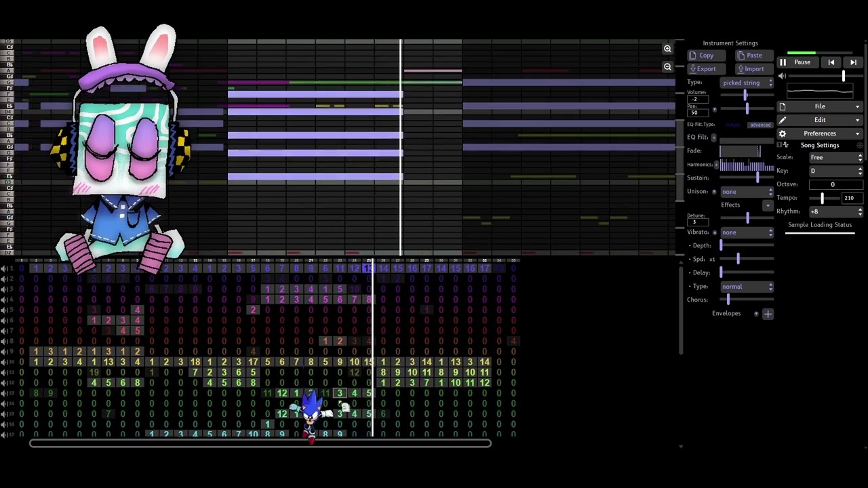Click the Detune value field
The width and height of the screenshot is (868, 488).
point(698,222)
